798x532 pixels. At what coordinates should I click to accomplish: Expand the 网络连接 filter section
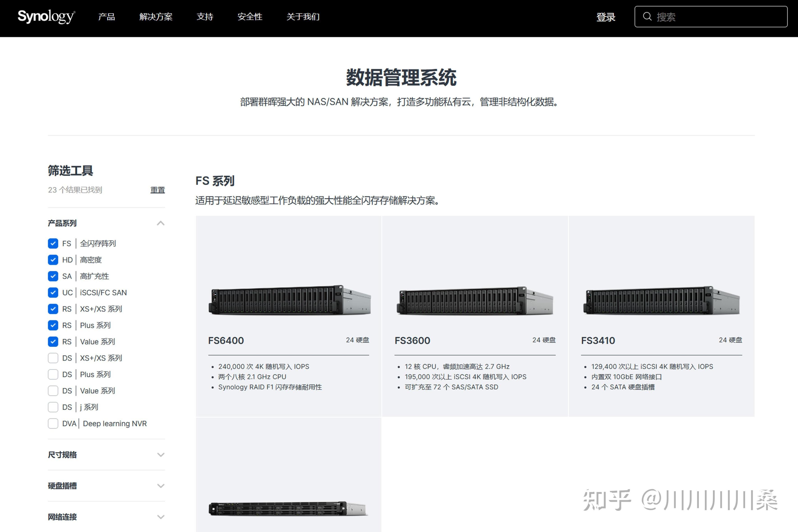[160, 517]
